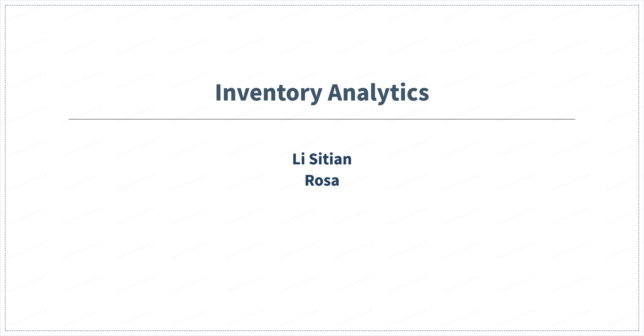The image size is (644, 336).
Task: Click the left edge of the dashed border
Action: [x=5, y=168]
